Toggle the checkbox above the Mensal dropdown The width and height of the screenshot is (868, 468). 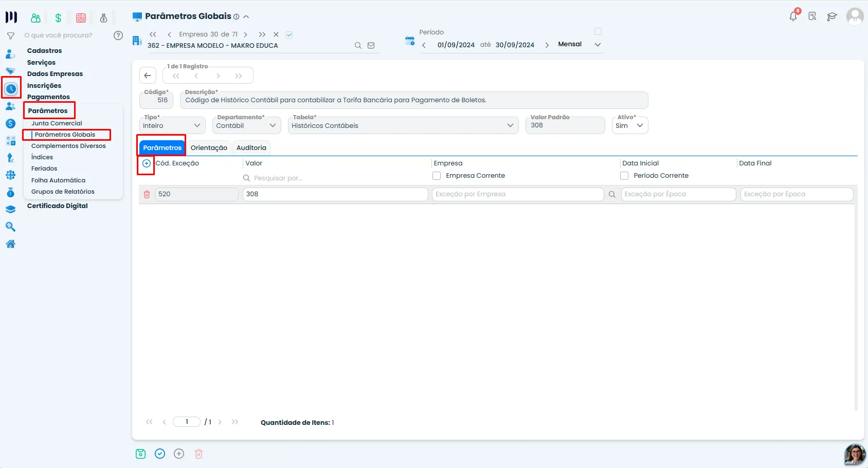(598, 32)
